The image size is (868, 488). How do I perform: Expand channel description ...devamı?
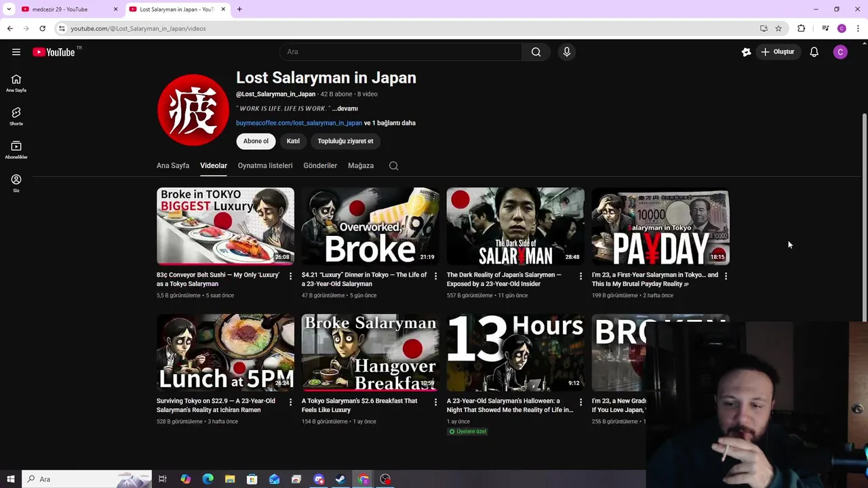[345, 108]
